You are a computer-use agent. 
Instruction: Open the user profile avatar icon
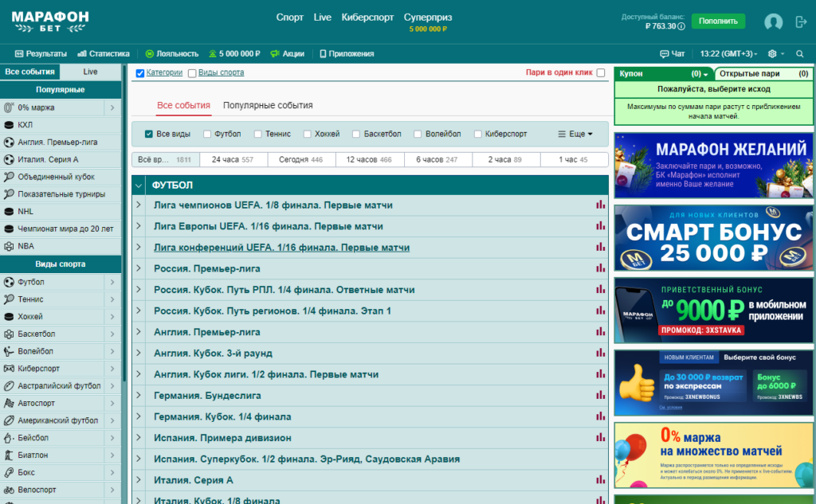coord(773,21)
